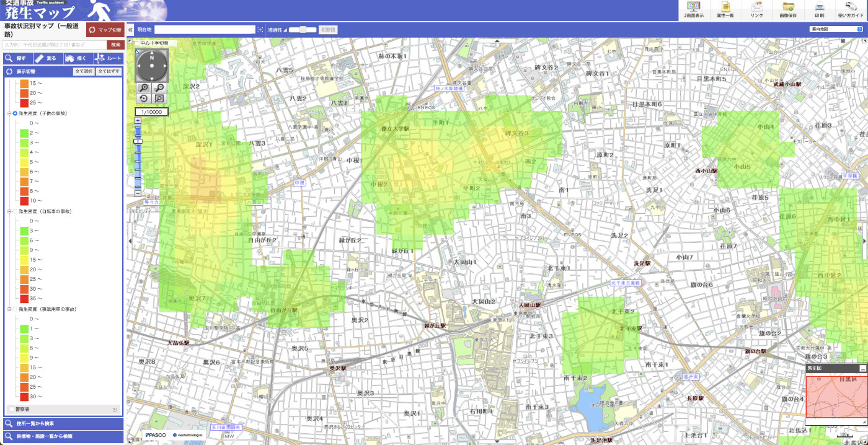Click the 現在地 location input field
868x445 pixels.
[x=205, y=30]
